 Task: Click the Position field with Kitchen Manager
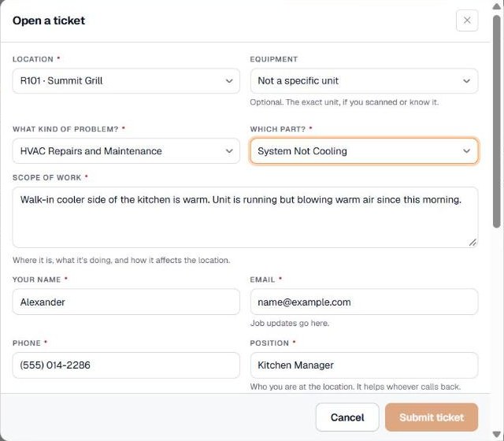click(364, 365)
